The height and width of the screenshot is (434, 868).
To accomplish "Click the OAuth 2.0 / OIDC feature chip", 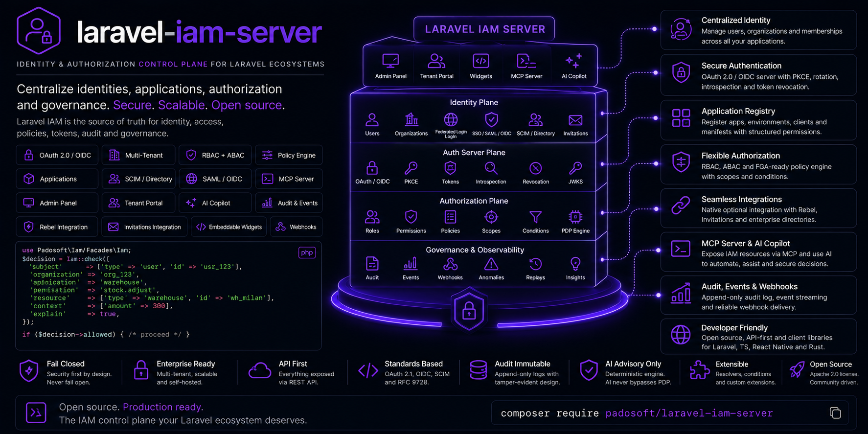I will pos(57,155).
